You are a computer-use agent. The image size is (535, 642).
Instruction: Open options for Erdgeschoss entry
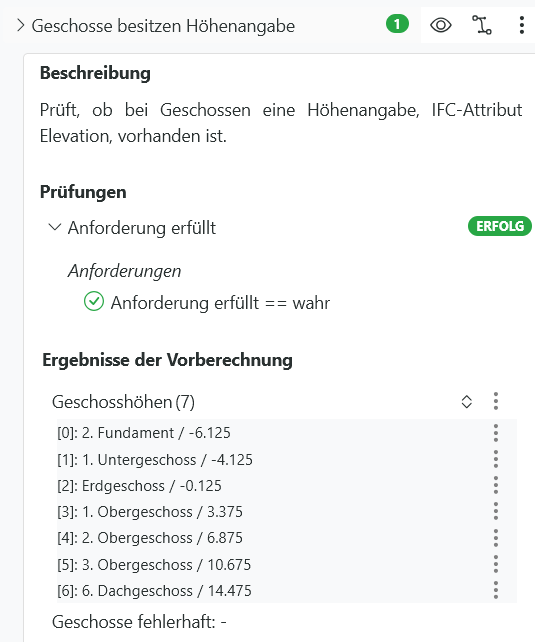pos(496,486)
